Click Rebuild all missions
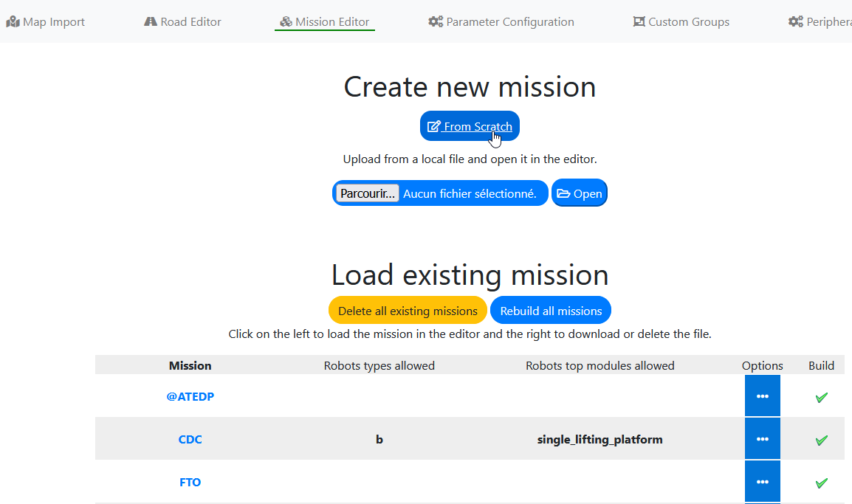 pos(551,311)
